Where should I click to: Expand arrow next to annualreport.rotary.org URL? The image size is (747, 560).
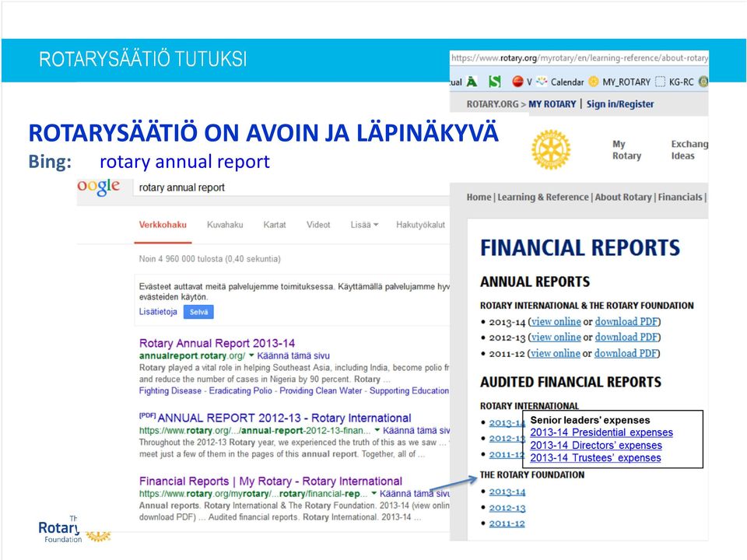point(251,355)
